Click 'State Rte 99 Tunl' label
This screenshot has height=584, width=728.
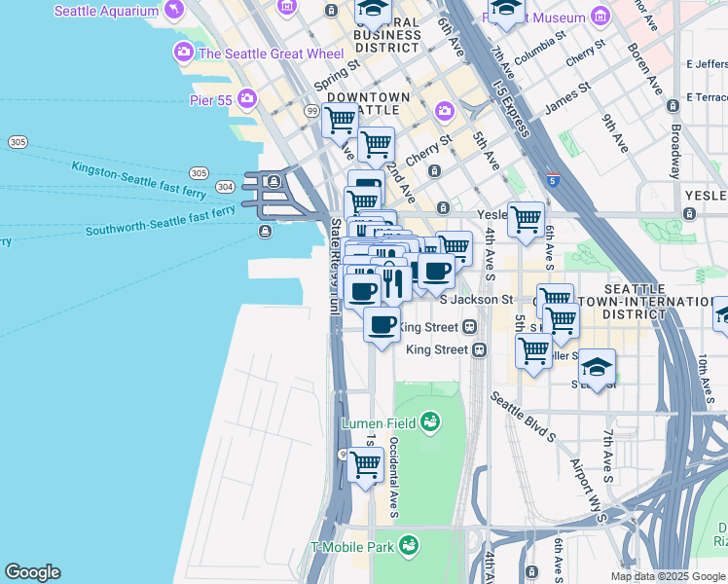[x=335, y=267]
